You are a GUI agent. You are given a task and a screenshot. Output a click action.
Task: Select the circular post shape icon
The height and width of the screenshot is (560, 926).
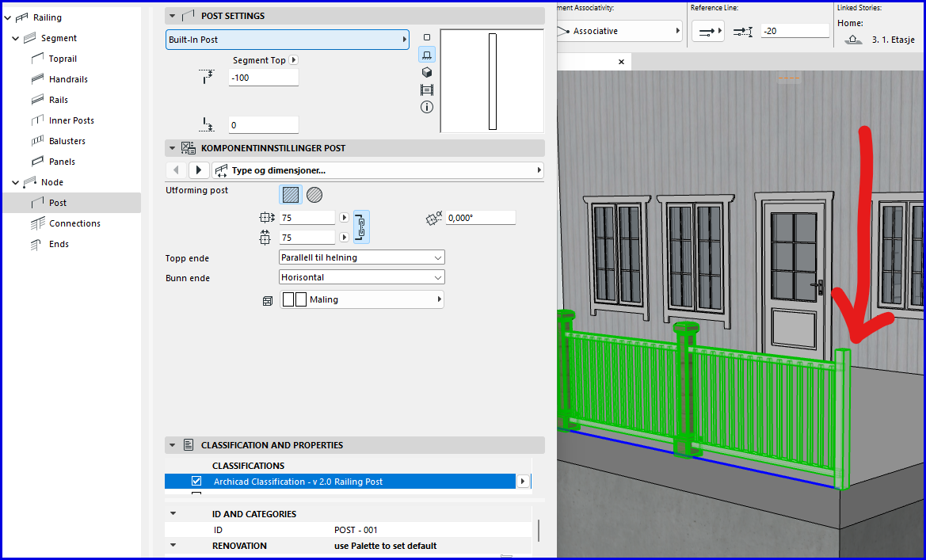pos(314,194)
